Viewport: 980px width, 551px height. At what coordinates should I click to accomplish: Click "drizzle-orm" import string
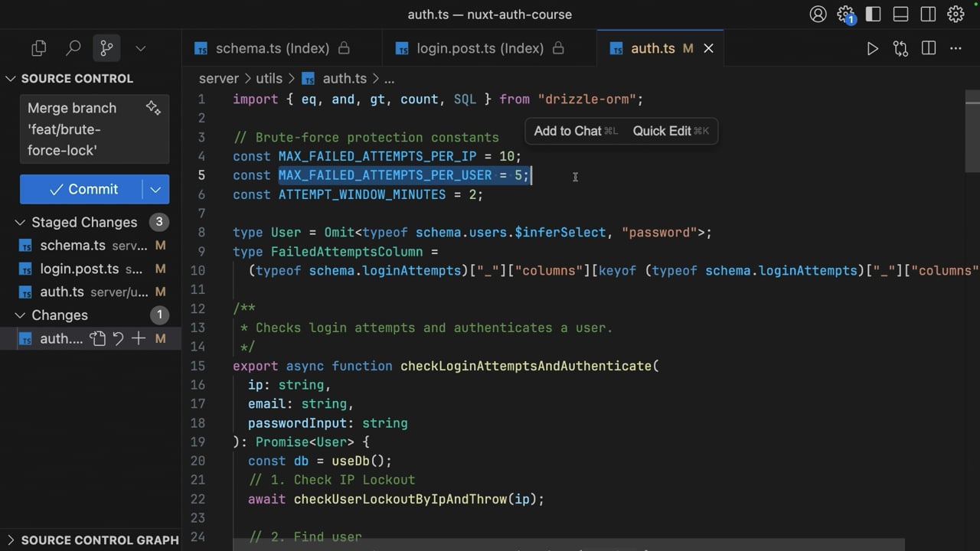(x=586, y=99)
